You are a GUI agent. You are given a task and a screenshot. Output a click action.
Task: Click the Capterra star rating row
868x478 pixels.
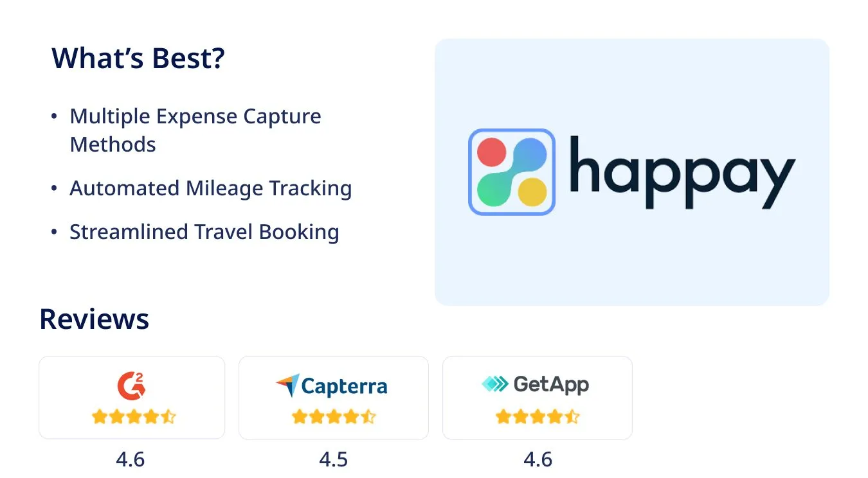(333, 417)
